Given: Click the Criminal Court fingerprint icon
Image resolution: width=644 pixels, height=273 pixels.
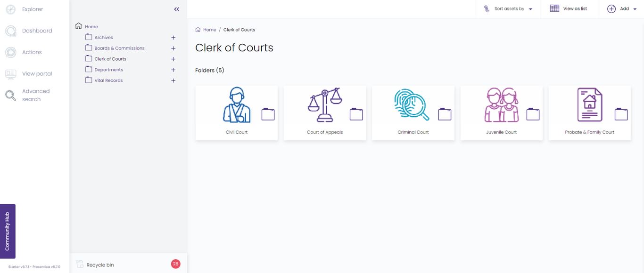Looking at the screenshot, I should click(x=412, y=104).
